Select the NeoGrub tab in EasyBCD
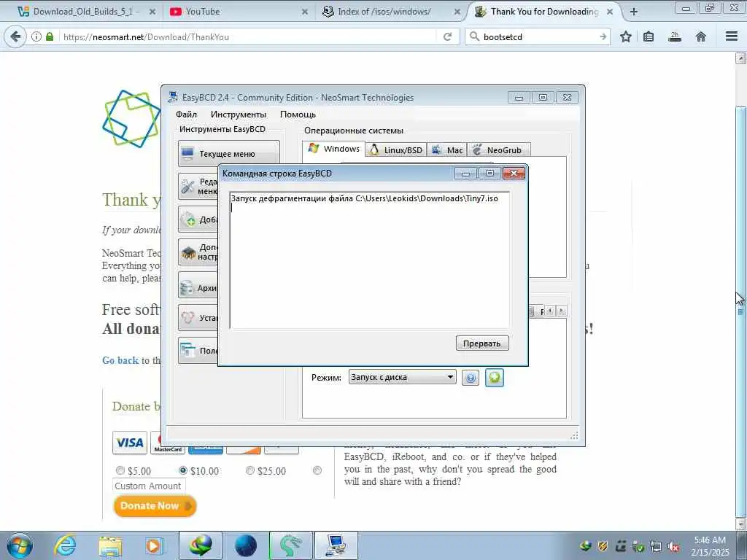Screen dimensions: 747x560 [x=499, y=150]
